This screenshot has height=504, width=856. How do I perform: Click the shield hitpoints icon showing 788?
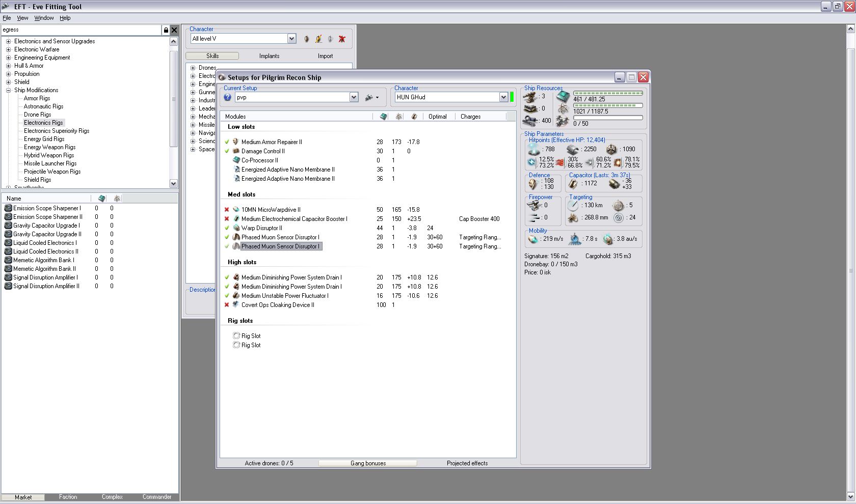(533, 149)
